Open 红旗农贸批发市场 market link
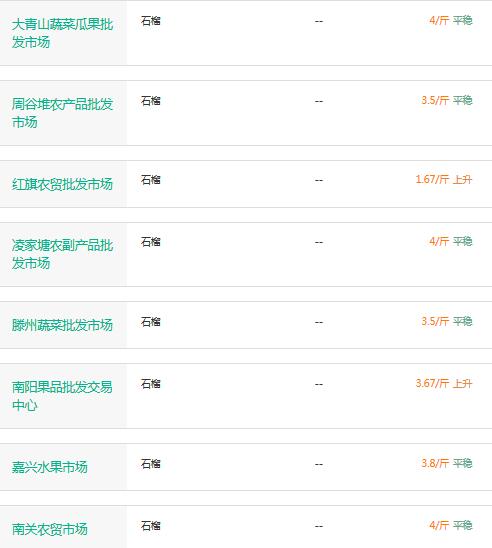 62,184
